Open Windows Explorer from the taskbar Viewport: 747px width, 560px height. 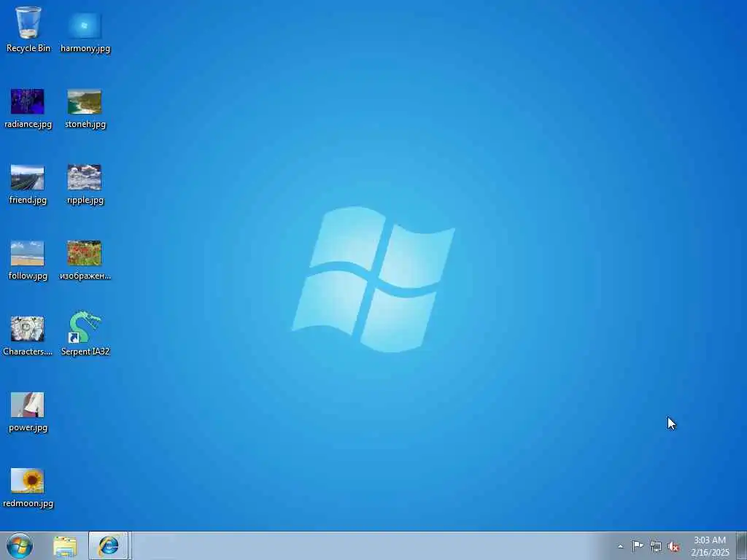tap(65, 546)
